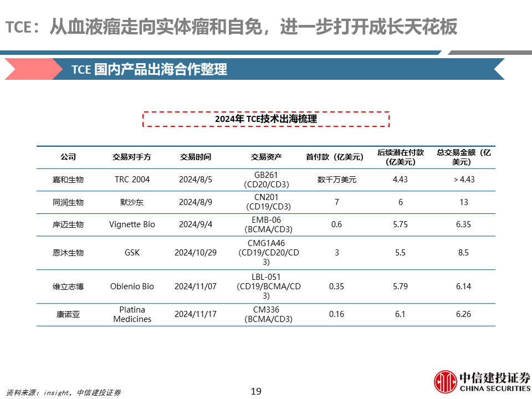
Task: Click the GB261 (CD20/CD3) asset cell
Action: coord(267,180)
